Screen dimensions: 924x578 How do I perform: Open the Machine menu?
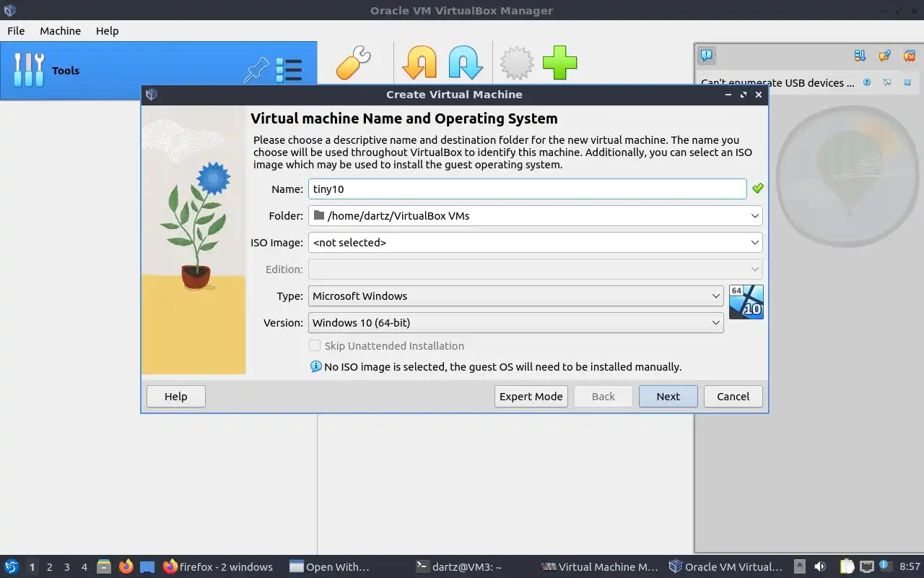tap(60, 30)
